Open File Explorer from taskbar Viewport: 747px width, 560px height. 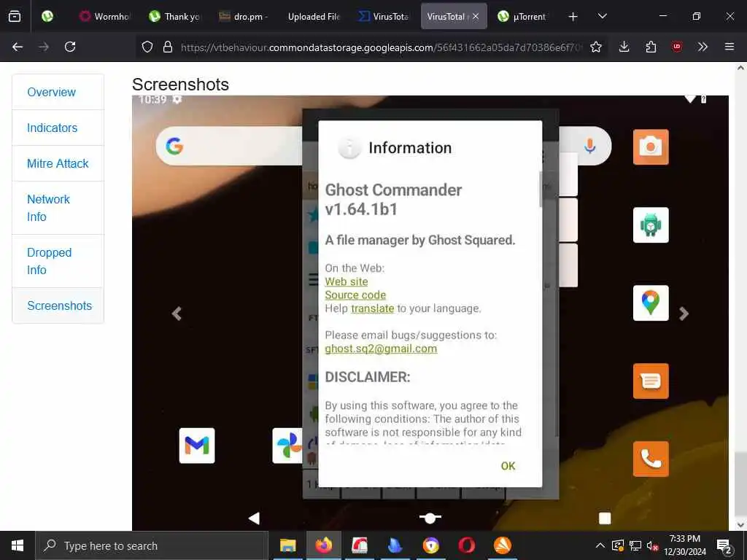[x=287, y=545]
